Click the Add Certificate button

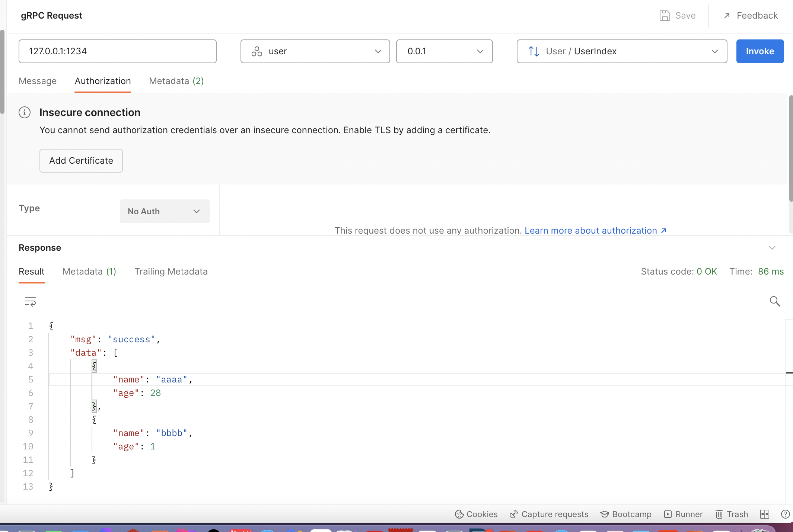click(81, 161)
